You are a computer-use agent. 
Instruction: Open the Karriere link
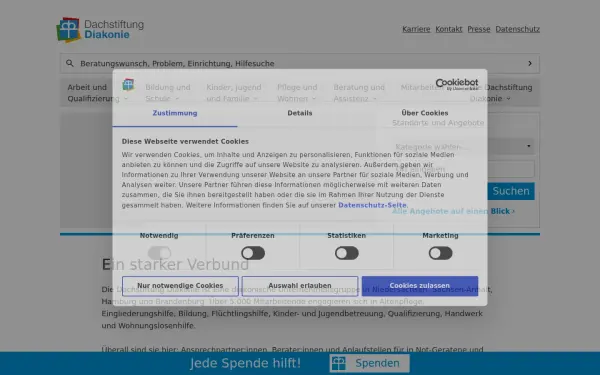(416, 29)
